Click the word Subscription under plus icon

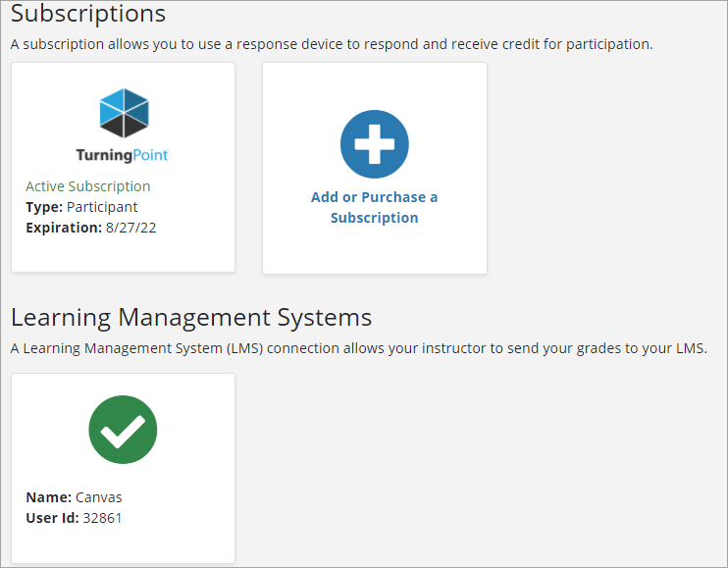click(x=374, y=218)
